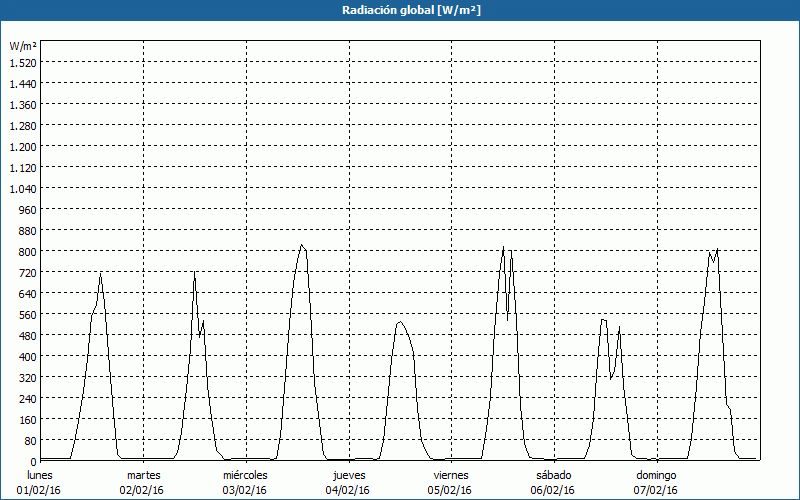Click the 02/02/16 date label
Image resolution: width=800 pixels, height=500 pixels.
(x=142, y=490)
